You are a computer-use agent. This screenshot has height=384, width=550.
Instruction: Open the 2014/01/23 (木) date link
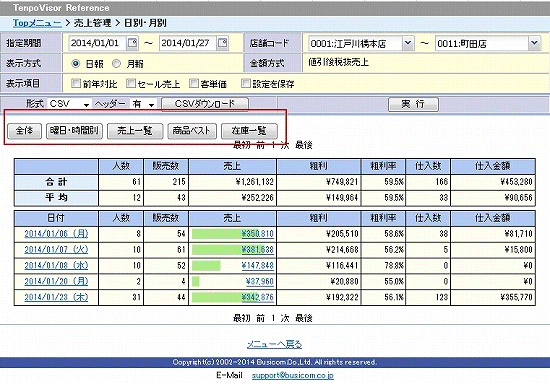(x=56, y=297)
